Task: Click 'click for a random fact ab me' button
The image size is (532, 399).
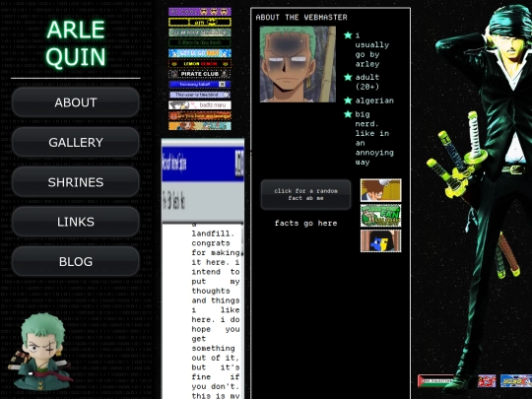Action: click(x=305, y=194)
